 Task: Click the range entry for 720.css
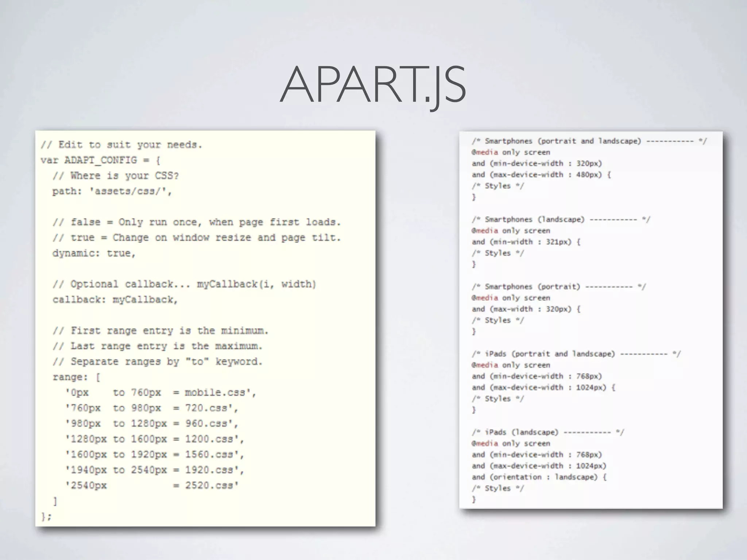151,408
